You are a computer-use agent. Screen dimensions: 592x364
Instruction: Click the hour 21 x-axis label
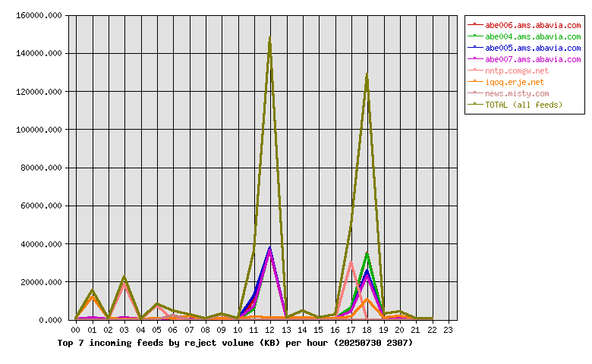416,330
